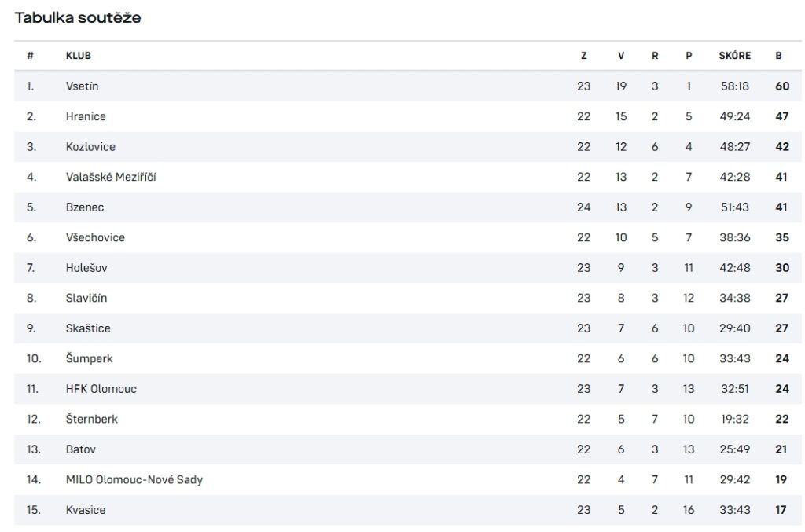Open HFK Olomouc club page
805x532 pixels.
click(x=101, y=389)
